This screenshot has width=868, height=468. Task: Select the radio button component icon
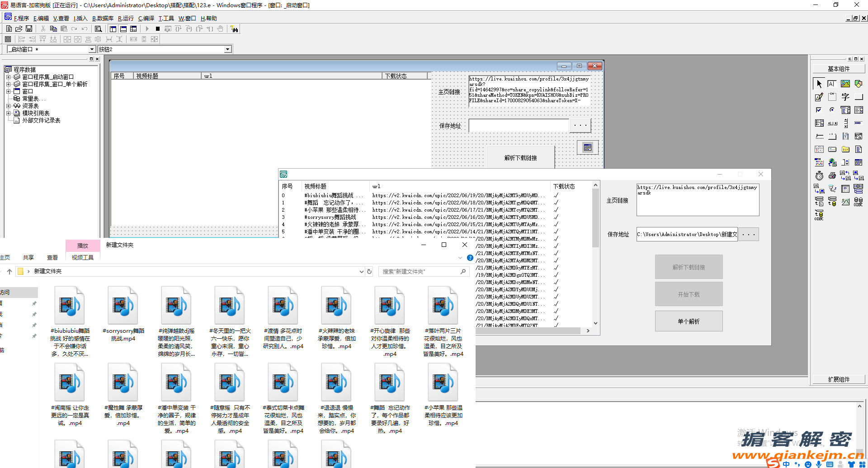pos(832,110)
